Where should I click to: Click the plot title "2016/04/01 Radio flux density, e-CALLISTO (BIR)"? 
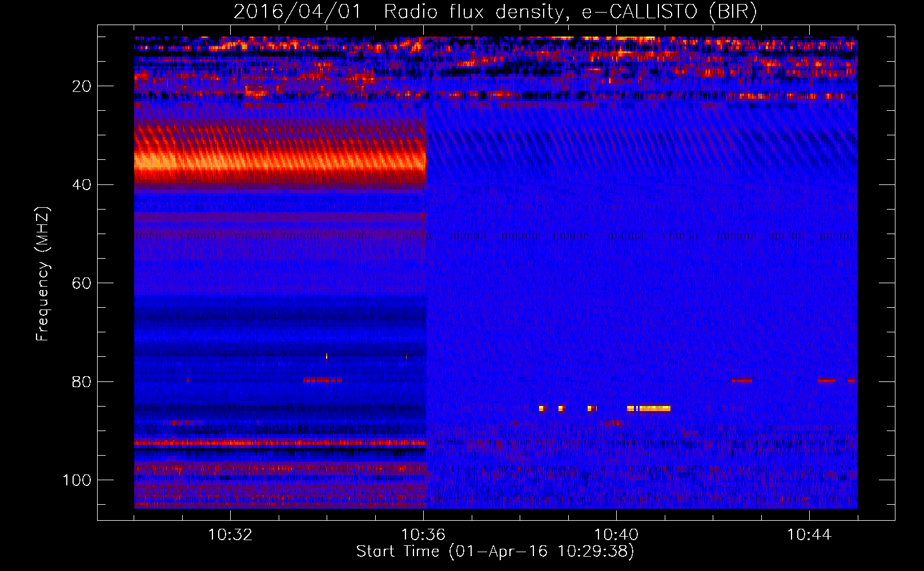point(495,11)
